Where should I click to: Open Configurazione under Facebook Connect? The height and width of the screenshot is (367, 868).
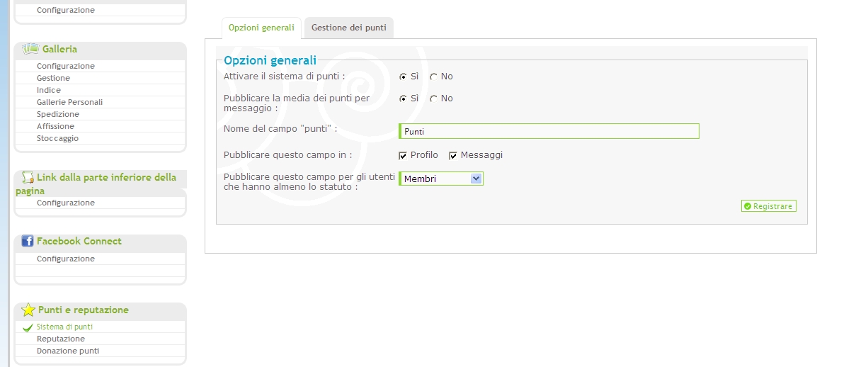click(66, 259)
